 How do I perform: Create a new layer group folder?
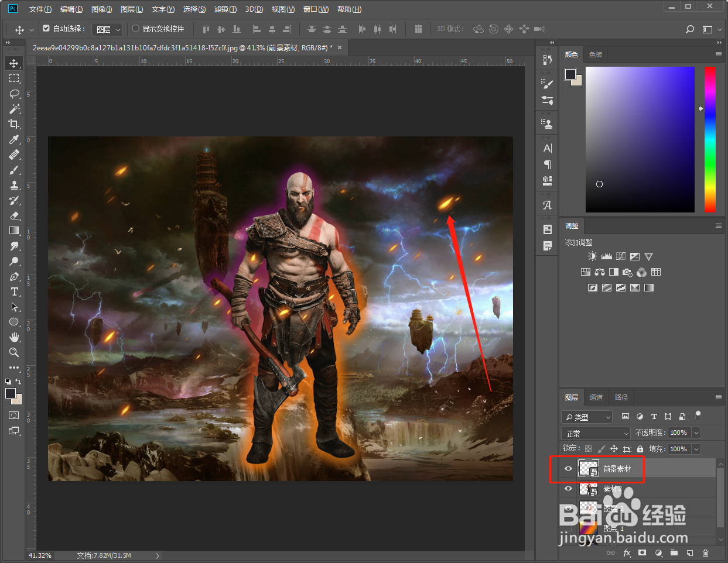pos(674,552)
